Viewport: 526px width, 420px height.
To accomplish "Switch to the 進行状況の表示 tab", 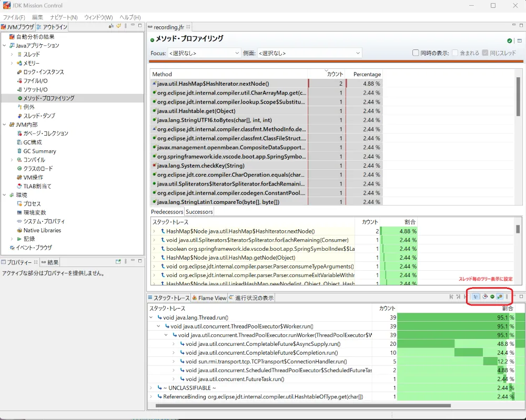I will (251, 298).
